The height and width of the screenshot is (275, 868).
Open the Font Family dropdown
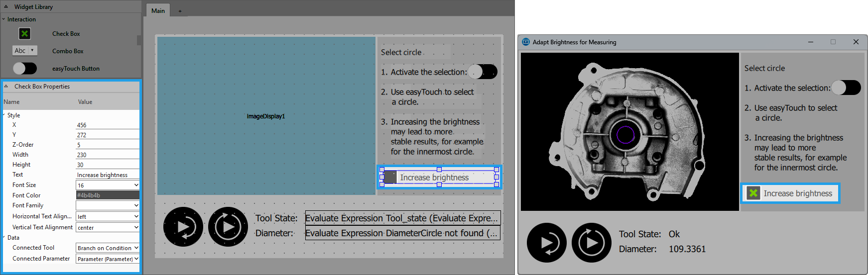click(x=136, y=205)
